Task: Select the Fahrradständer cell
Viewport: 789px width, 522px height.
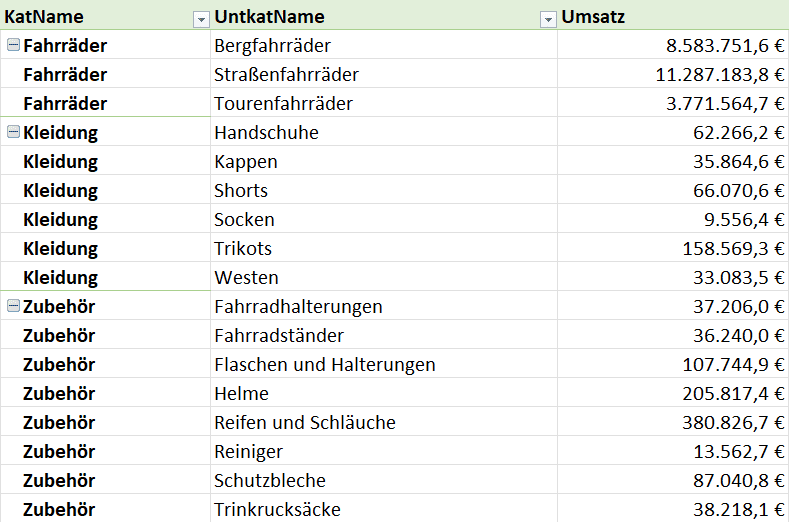Action: coord(279,336)
